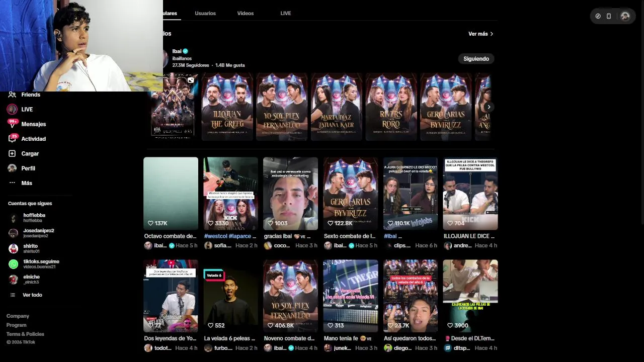Click heart icon on 137K video

[x=150, y=223]
